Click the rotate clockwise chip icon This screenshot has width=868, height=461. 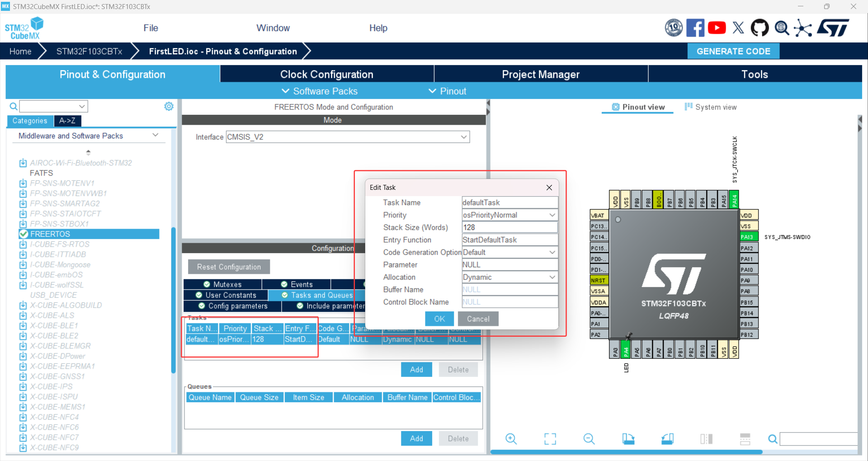point(628,439)
